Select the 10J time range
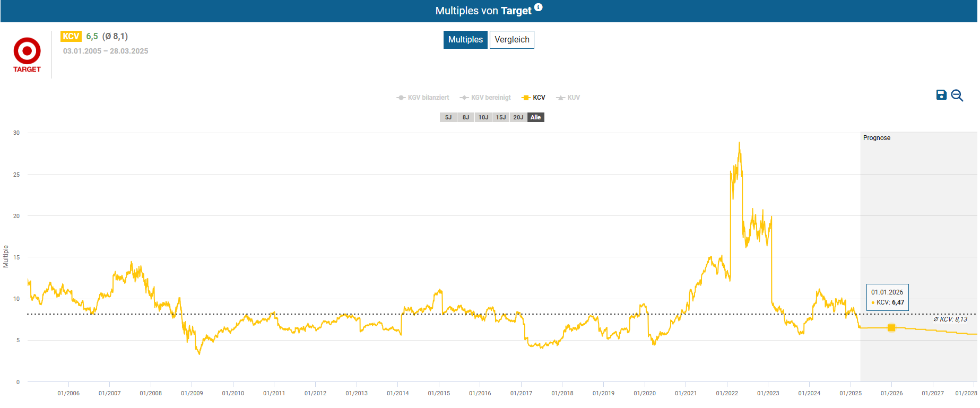 point(483,117)
